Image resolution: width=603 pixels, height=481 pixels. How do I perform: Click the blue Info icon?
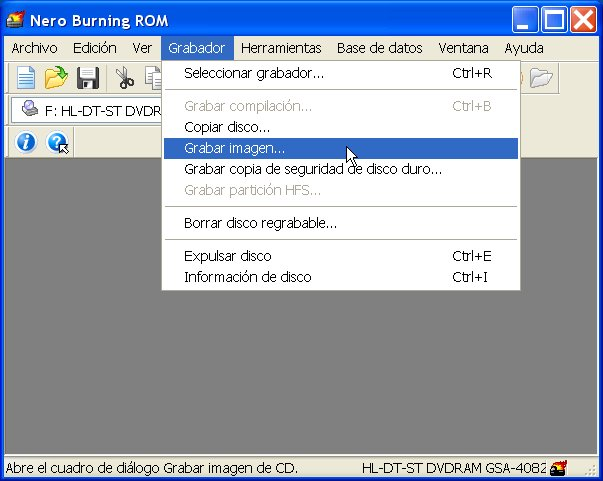coord(26,143)
